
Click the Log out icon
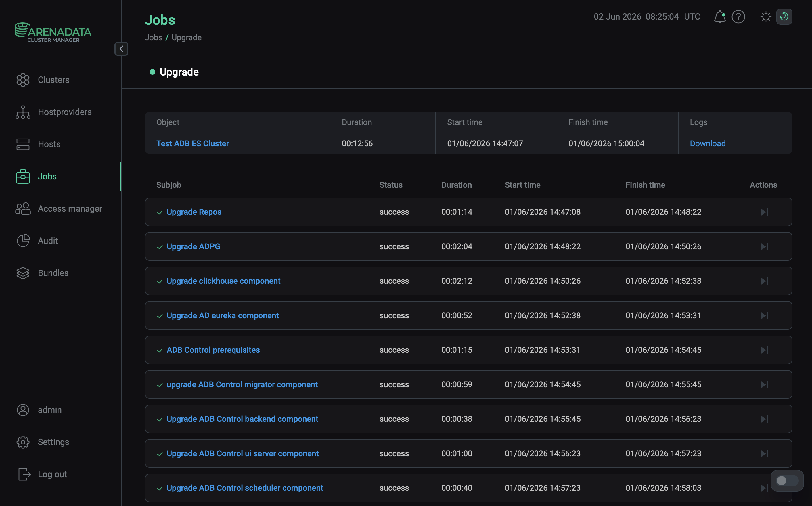coord(24,474)
